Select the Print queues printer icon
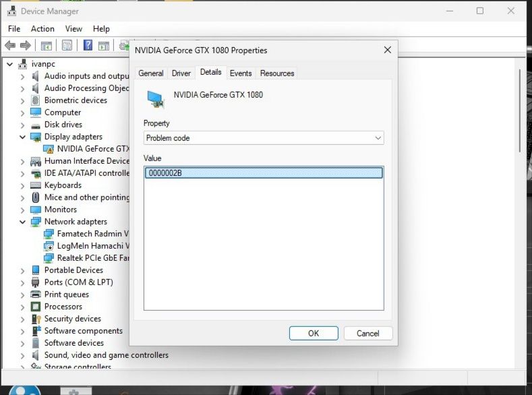 36,294
